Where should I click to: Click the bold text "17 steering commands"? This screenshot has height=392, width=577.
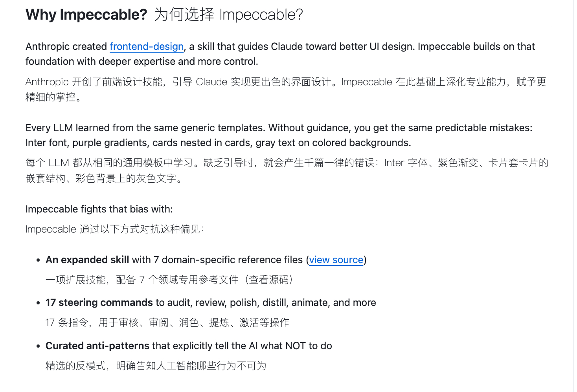(99, 303)
